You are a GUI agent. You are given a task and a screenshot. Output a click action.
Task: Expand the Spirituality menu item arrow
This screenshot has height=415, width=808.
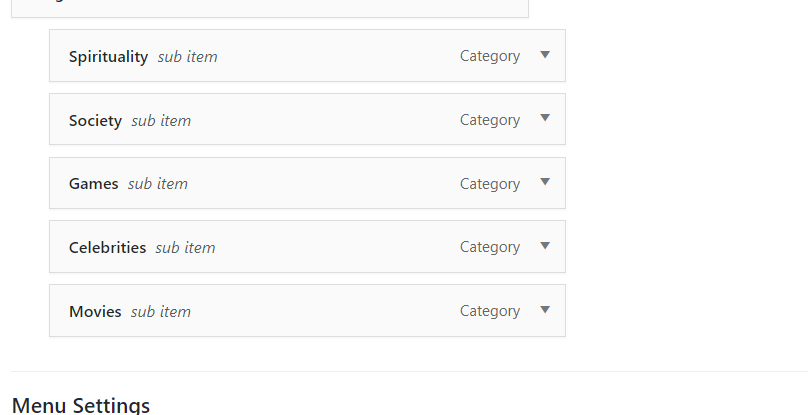(545, 55)
